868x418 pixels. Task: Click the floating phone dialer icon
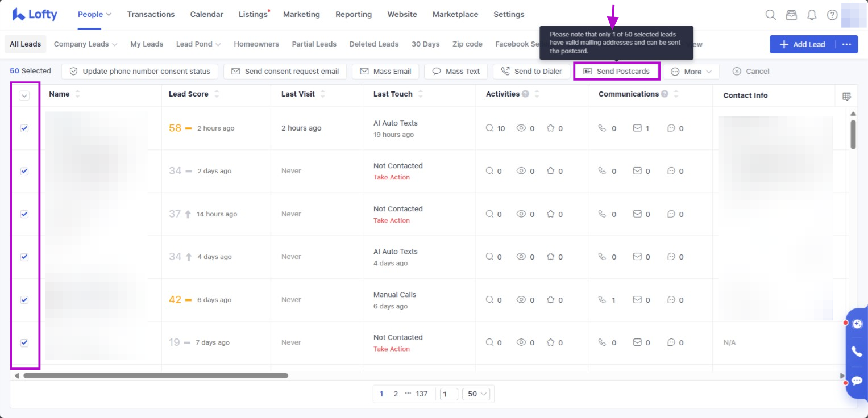coord(857,352)
